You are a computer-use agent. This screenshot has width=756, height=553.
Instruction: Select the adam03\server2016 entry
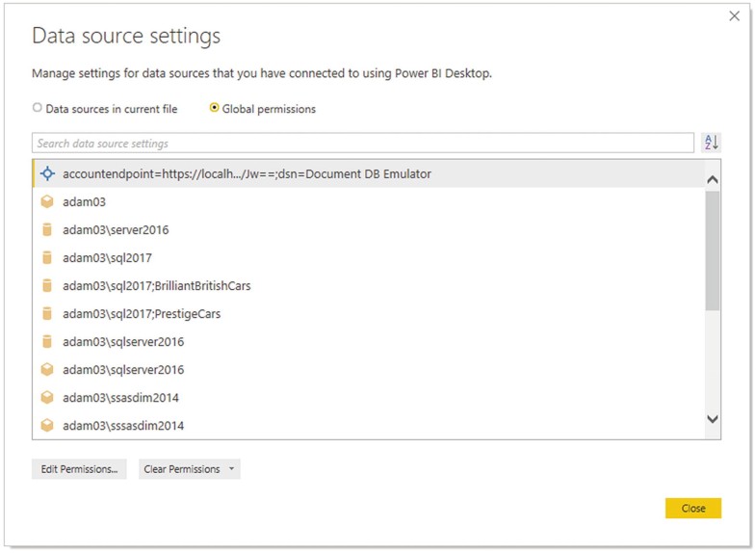click(369, 229)
